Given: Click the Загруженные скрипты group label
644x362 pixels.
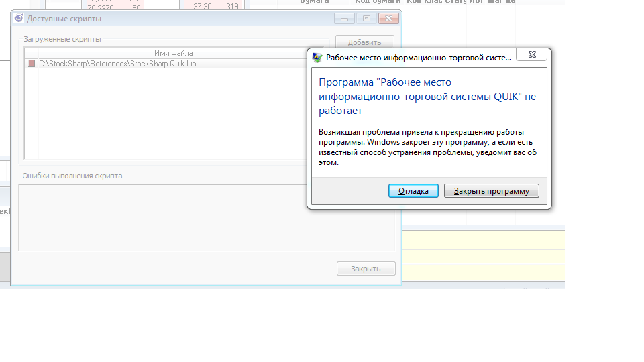Looking at the screenshot, I should coord(62,39).
